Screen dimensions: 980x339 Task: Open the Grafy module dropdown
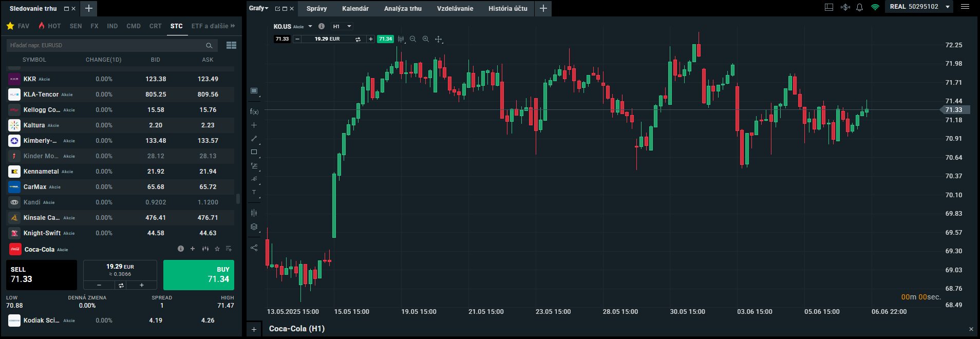pyautogui.click(x=258, y=8)
